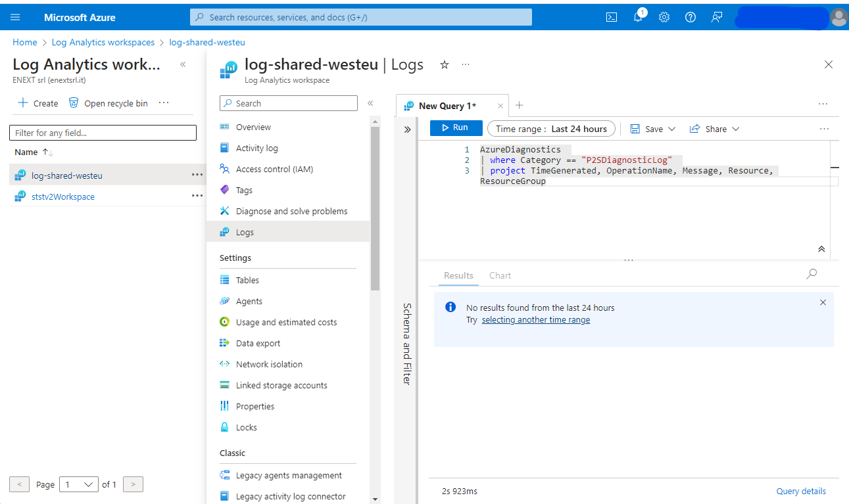Select log-shared-westeu in the workspace list
Image resolution: width=849 pixels, height=504 pixels.
(67, 175)
